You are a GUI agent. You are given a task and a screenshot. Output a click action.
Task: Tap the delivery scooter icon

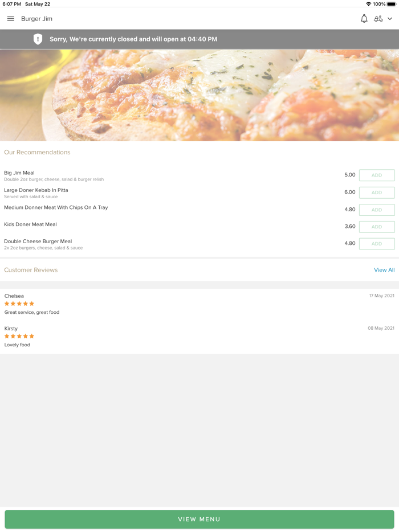378,19
